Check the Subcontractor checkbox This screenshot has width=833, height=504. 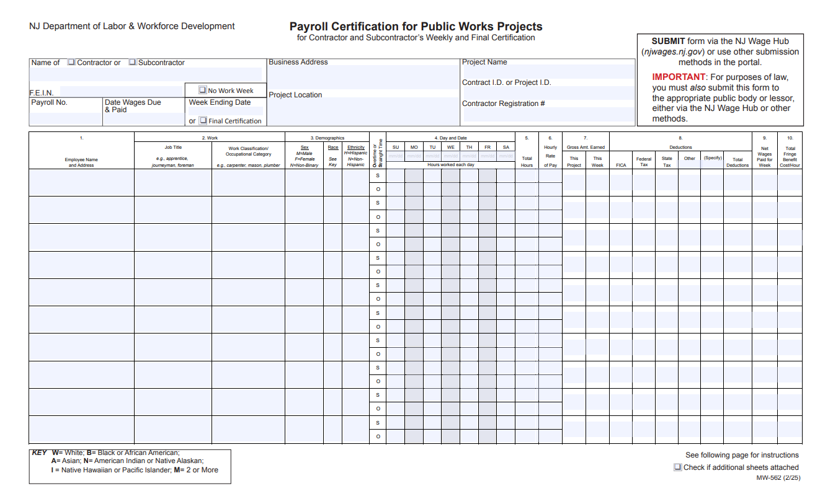(x=133, y=63)
